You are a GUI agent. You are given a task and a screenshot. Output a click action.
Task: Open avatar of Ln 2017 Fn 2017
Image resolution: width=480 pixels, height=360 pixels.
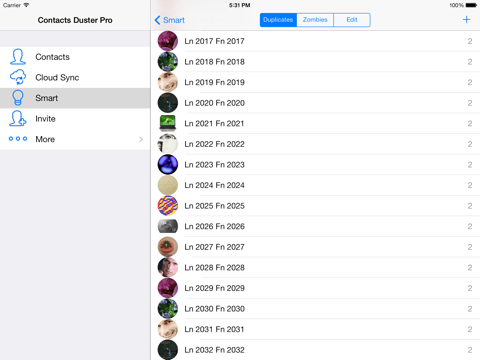pyautogui.click(x=168, y=41)
